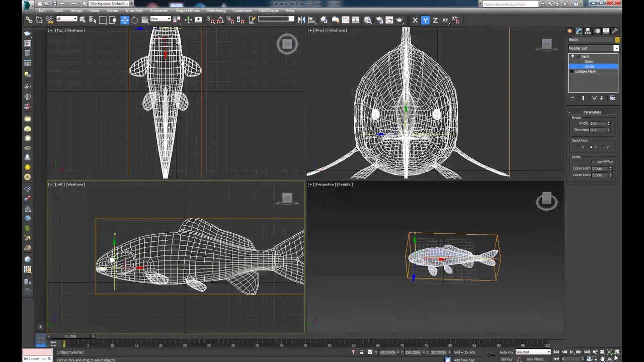Open Key Filters dialog button

point(536,359)
